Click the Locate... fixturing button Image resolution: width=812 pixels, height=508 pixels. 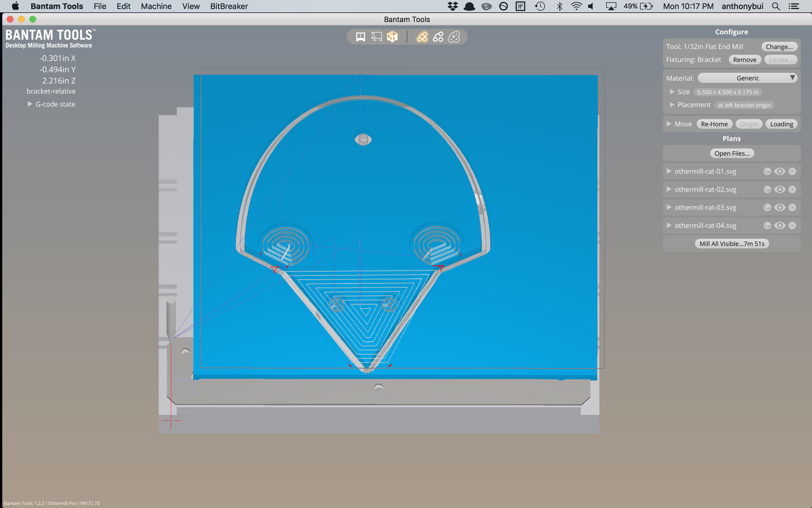[x=781, y=60]
